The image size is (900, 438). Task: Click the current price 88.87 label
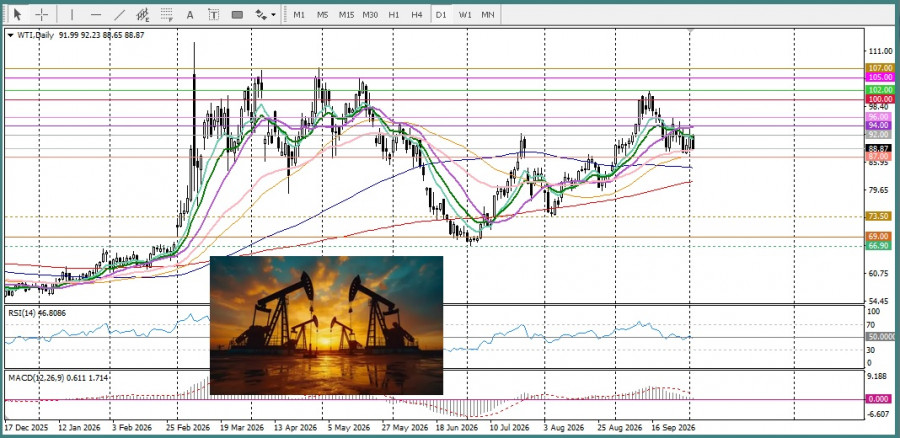[879, 148]
